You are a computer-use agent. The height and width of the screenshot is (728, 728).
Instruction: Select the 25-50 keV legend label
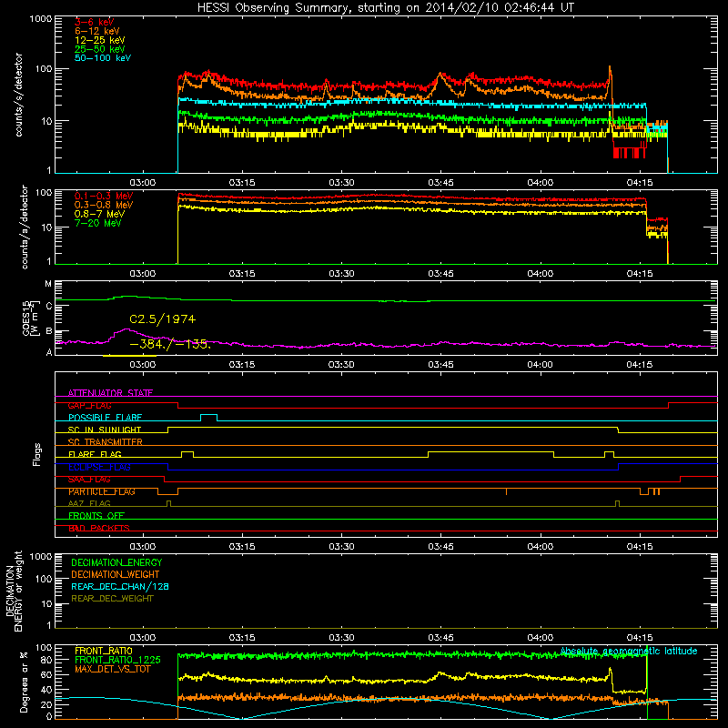[x=99, y=49]
